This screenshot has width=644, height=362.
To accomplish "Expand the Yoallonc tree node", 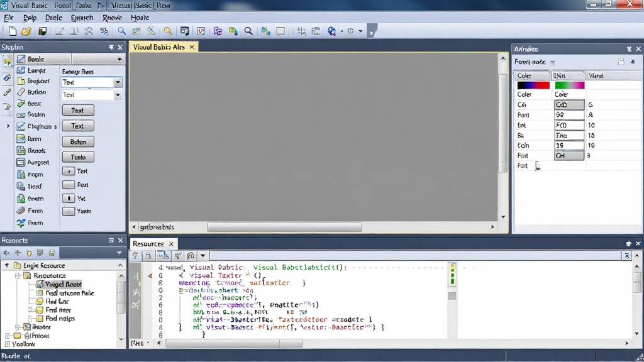I will click(7, 344).
